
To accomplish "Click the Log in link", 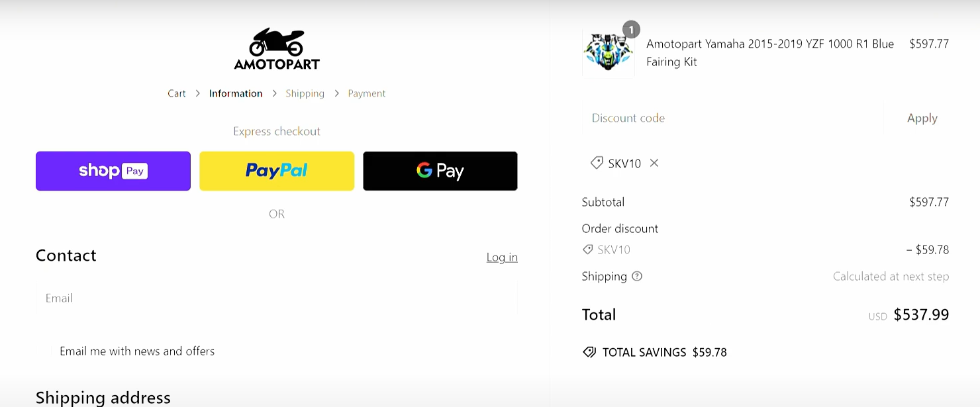I will click(x=502, y=257).
